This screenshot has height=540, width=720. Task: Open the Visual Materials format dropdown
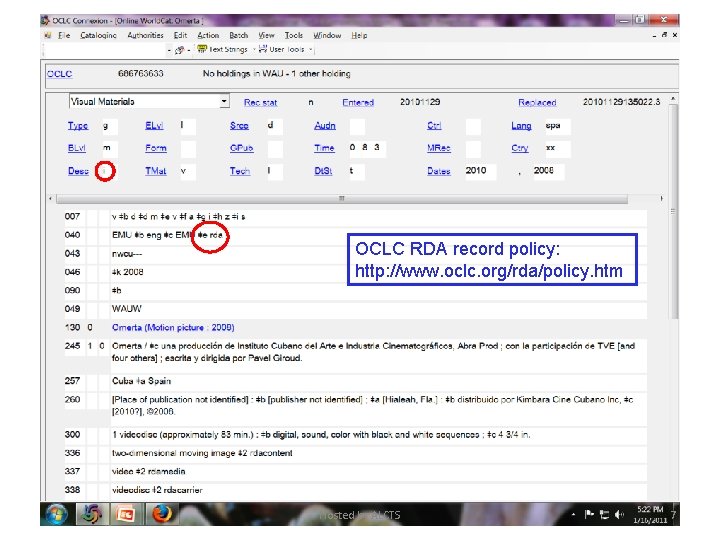click(x=224, y=101)
